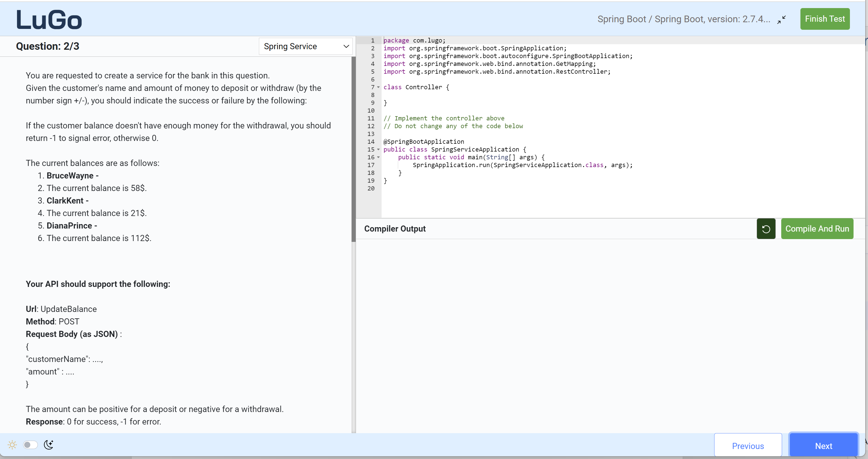868x459 pixels.
Task: Open the Spring Service language dropdown
Action: point(305,46)
